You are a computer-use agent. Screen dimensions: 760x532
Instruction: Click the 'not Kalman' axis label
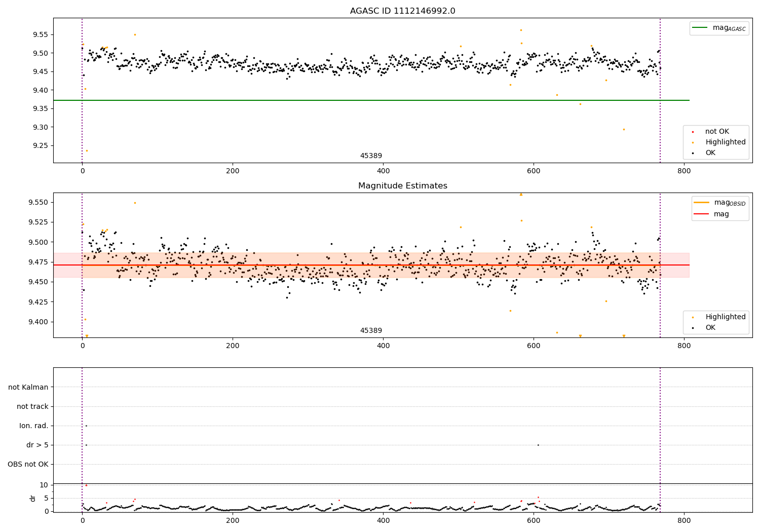pos(28,387)
